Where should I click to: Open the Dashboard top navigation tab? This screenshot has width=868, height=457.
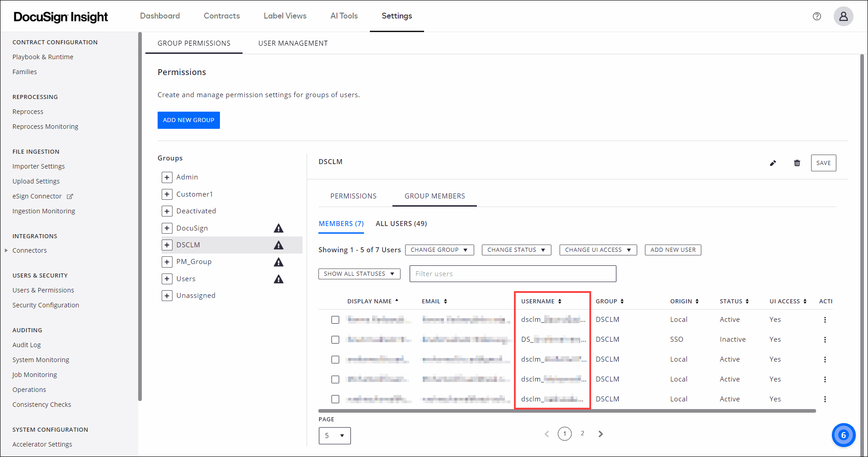tap(160, 16)
